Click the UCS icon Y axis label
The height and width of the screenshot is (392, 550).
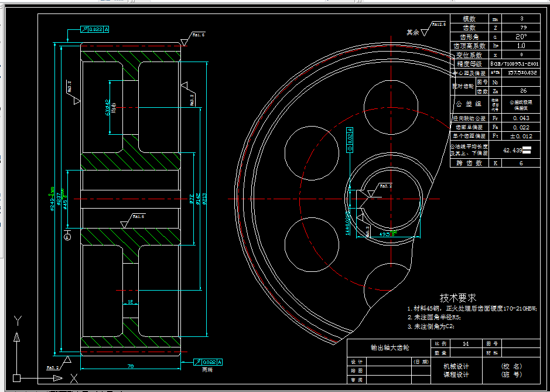coord(18,320)
